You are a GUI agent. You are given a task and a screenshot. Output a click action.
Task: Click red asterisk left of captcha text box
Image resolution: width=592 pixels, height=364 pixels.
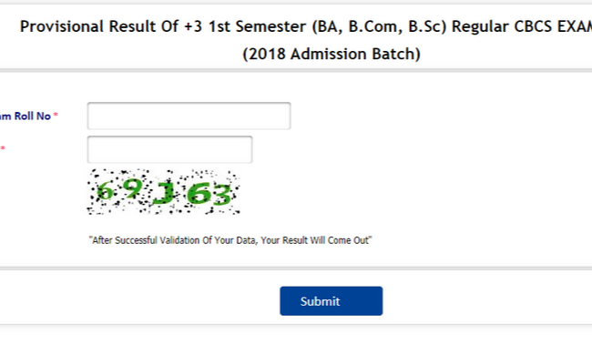(x=3, y=149)
